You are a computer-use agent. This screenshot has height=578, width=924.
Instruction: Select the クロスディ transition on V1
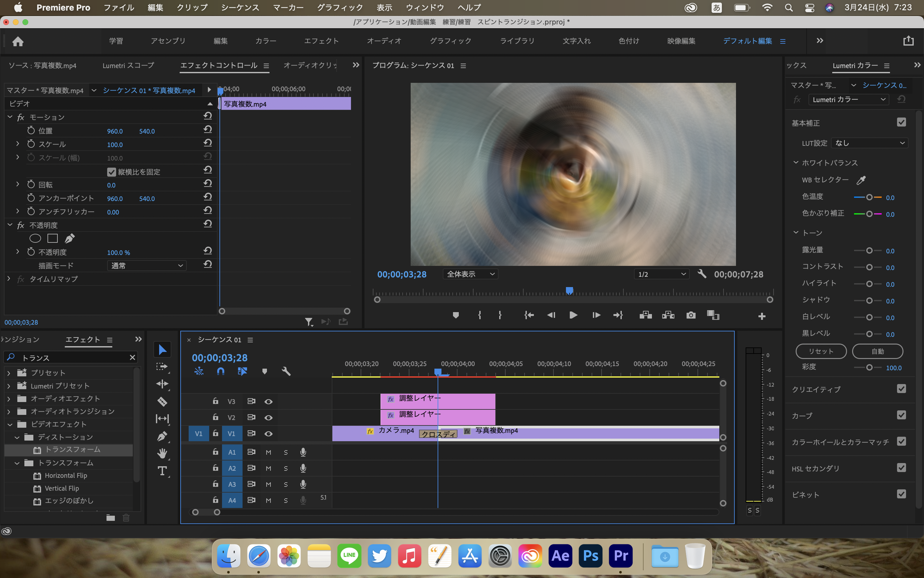click(x=438, y=434)
